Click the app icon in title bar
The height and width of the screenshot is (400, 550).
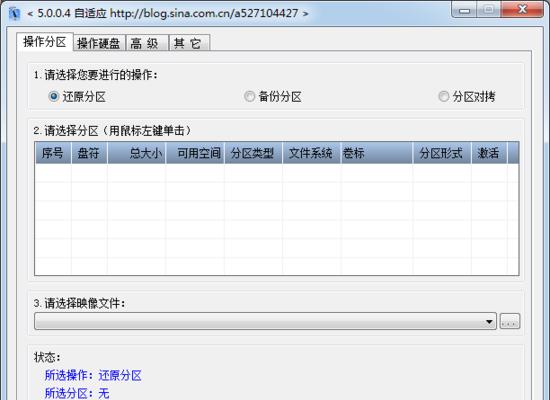click(14, 14)
